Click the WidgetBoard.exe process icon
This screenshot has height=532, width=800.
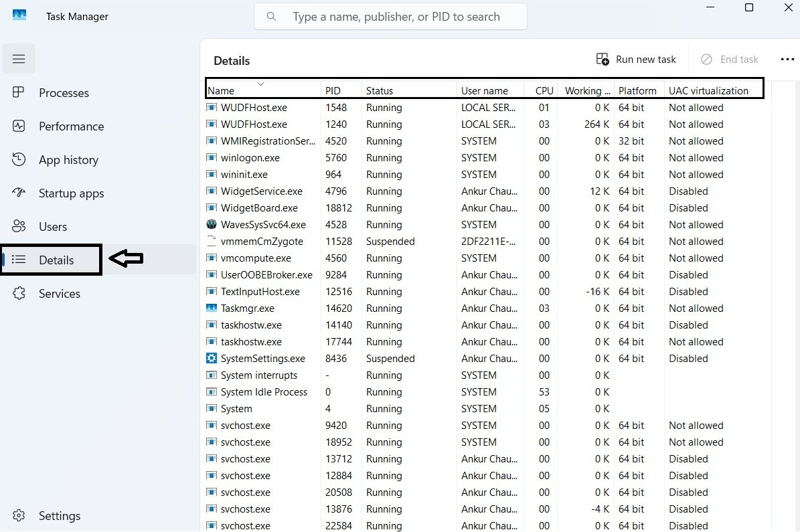click(212, 207)
